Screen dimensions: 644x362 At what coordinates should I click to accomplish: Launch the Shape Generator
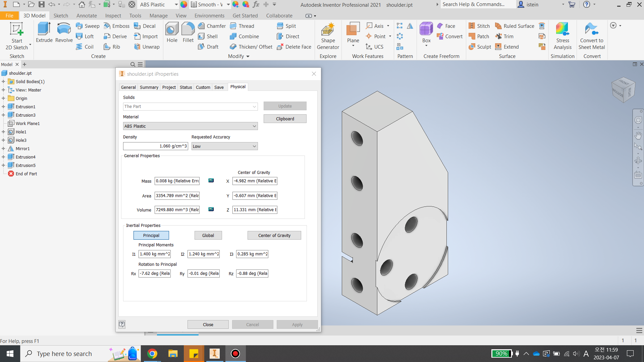tap(328, 36)
